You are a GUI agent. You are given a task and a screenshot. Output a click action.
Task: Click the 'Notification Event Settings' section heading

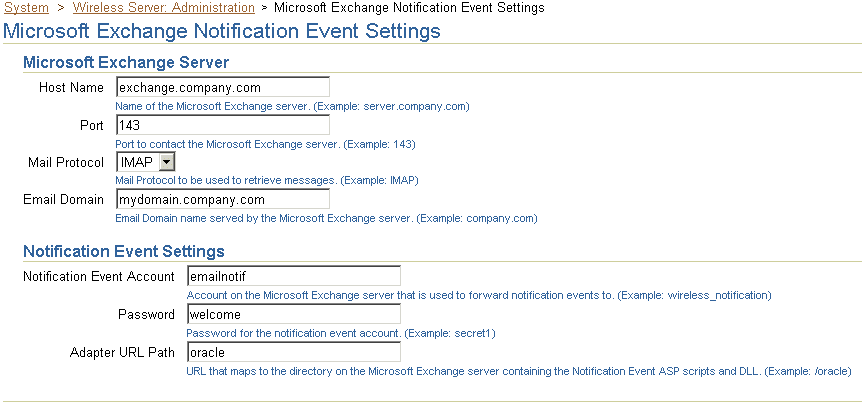point(124,251)
